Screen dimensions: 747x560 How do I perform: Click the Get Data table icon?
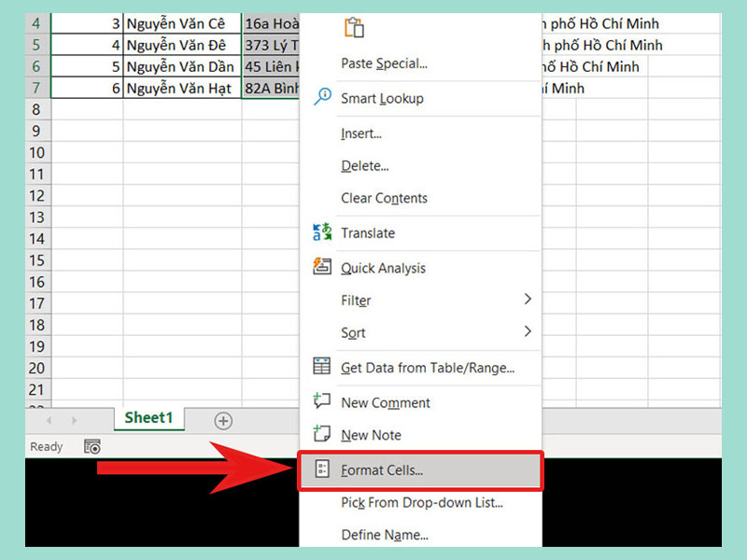click(322, 367)
